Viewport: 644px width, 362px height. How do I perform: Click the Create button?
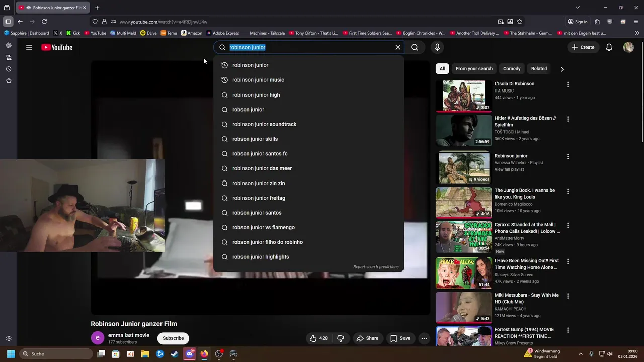(x=583, y=47)
